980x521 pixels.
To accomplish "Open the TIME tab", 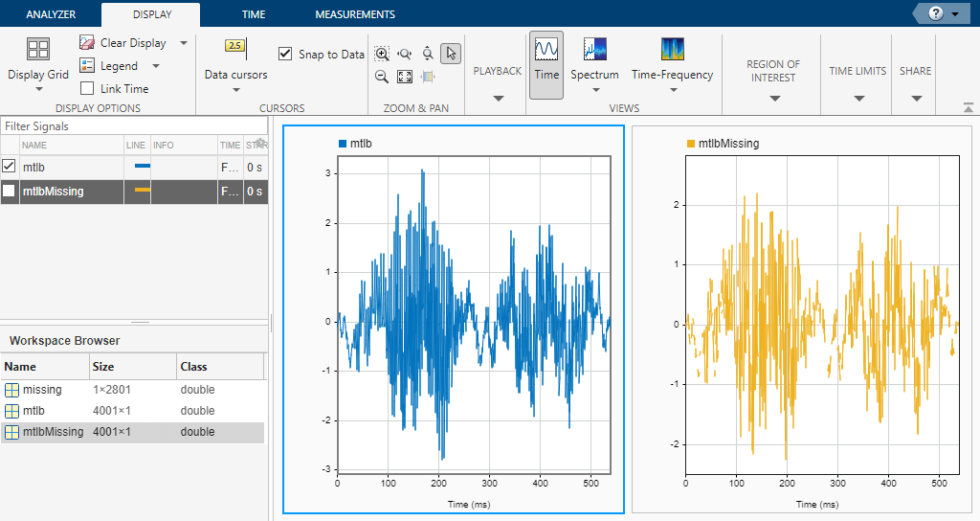I will coord(253,13).
